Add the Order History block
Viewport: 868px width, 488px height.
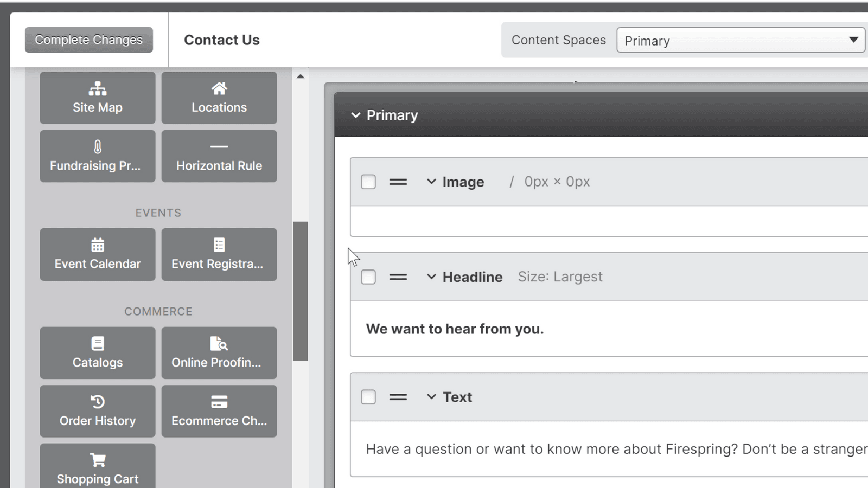click(98, 411)
